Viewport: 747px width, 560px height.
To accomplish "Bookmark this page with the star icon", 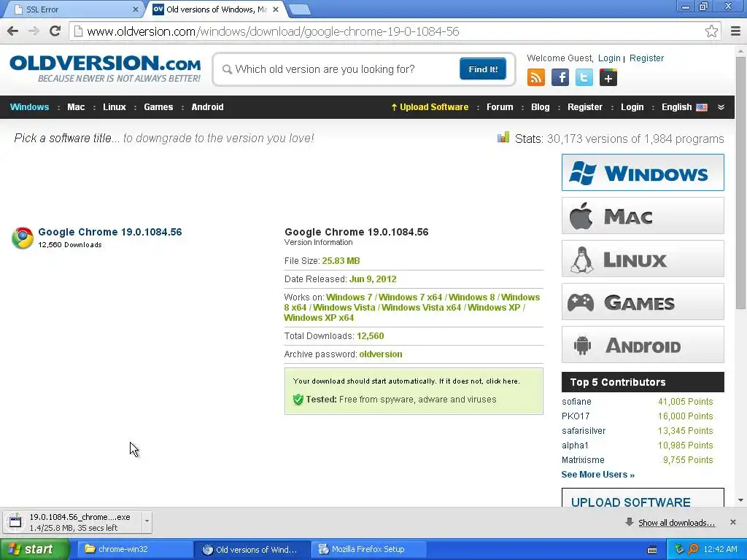I will coord(711,31).
